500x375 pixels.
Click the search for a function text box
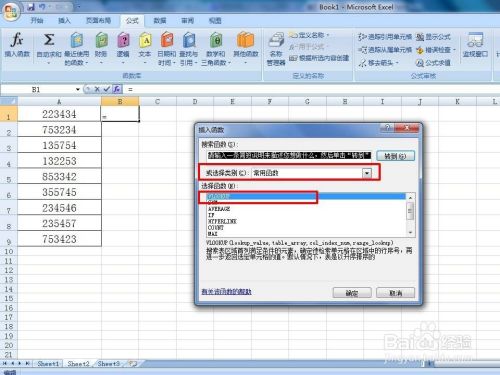289,156
